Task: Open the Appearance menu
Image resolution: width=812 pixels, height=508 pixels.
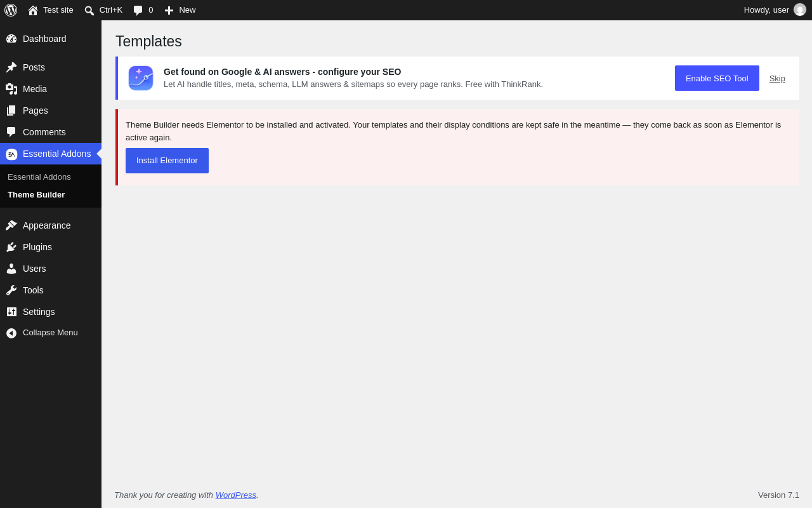Action: click(x=51, y=225)
